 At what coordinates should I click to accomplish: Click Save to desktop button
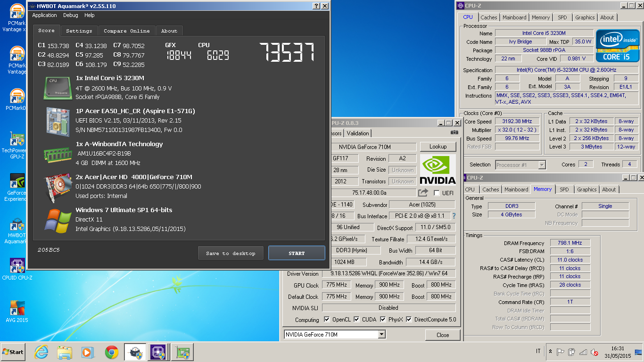click(x=231, y=253)
